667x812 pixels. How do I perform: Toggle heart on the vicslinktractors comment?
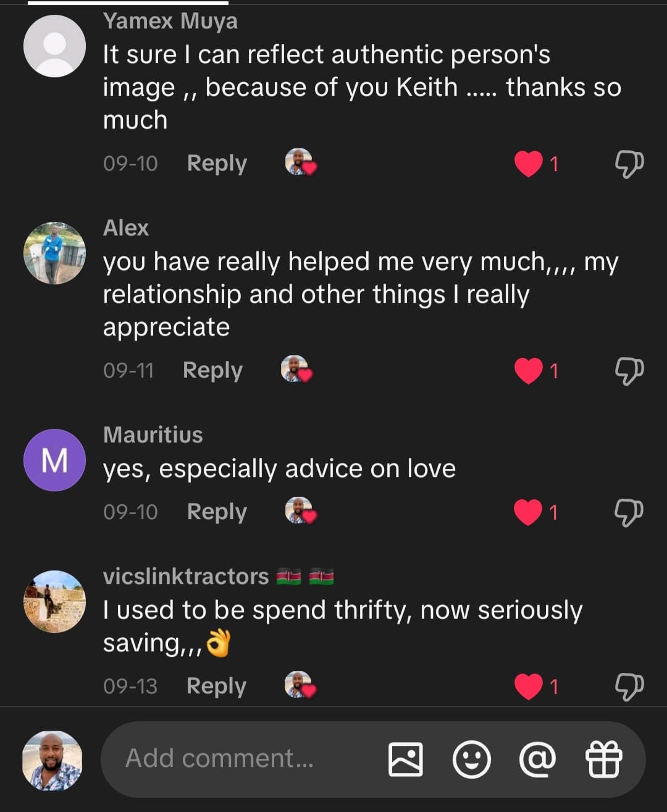[x=529, y=687]
